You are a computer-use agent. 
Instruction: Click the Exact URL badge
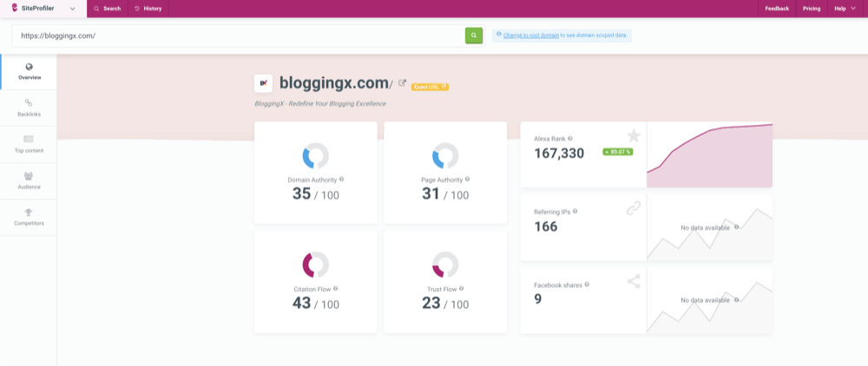(431, 87)
